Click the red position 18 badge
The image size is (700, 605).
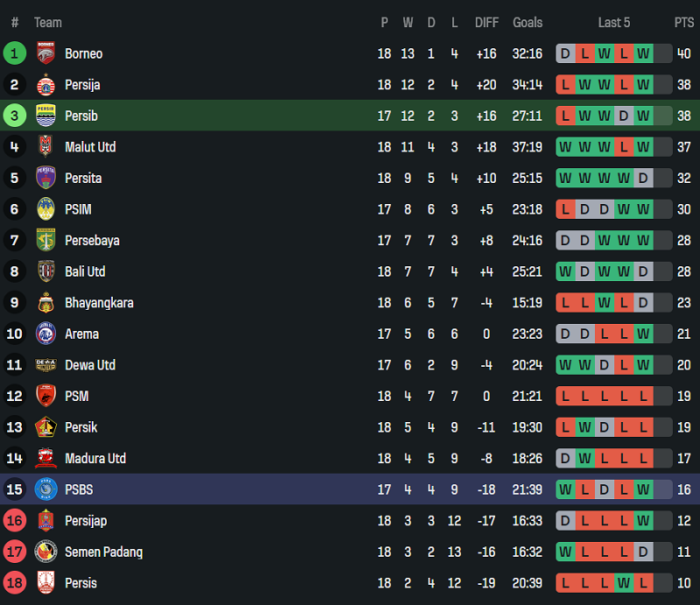[14, 583]
